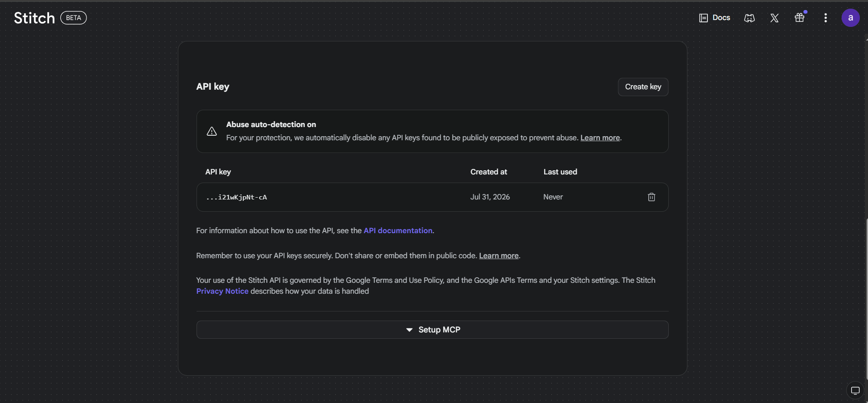Open the X (Twitter) icon
This screenshot has height=403, width=868.
pos(774,18)
